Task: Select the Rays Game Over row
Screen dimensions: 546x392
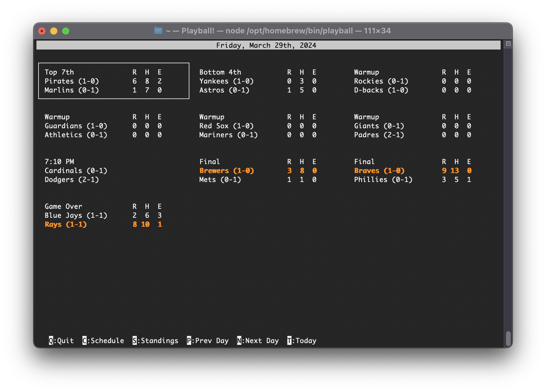Action: coord(103,224)
